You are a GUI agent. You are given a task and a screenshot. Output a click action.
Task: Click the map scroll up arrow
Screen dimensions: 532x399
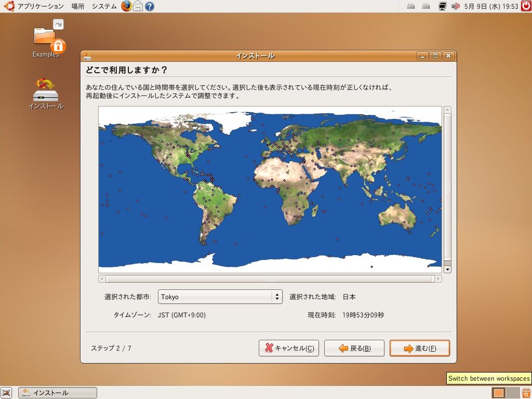447,110
